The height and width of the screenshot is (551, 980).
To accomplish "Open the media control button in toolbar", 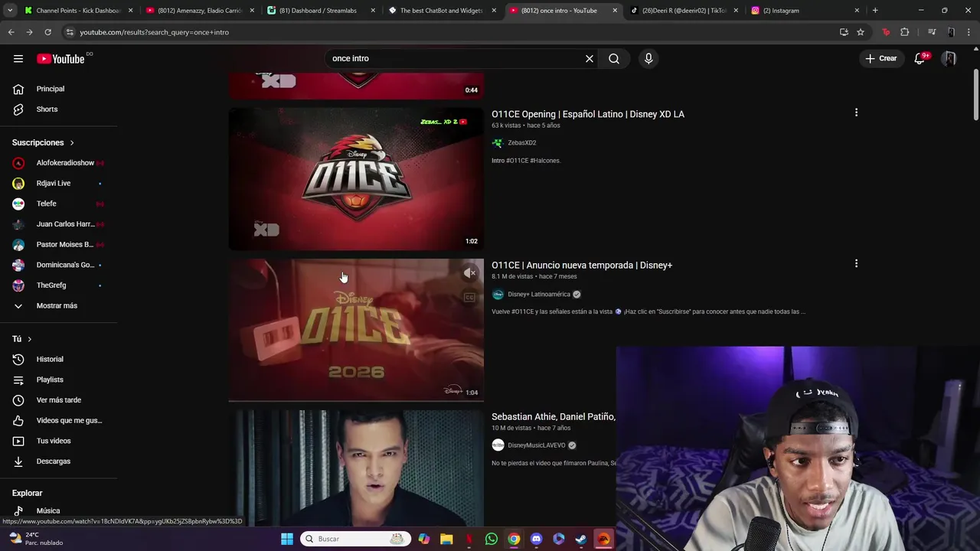I will tap(932, 32).
